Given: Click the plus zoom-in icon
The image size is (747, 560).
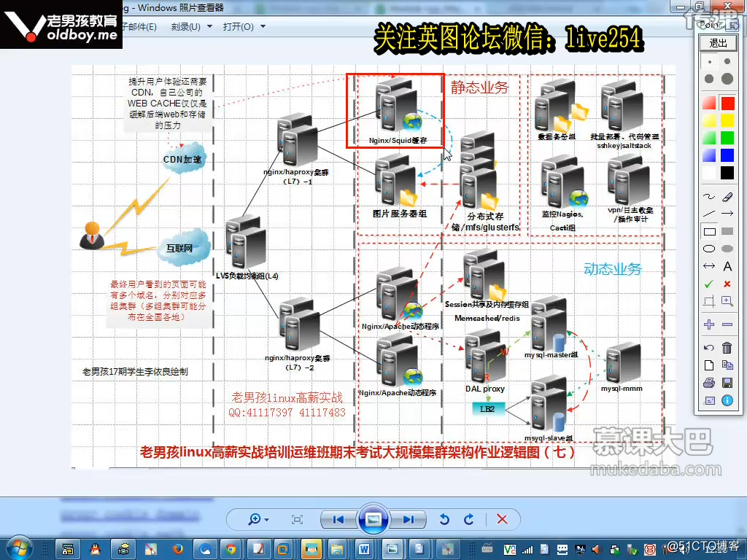Looking at the screenshot, I should pos(709,324).
